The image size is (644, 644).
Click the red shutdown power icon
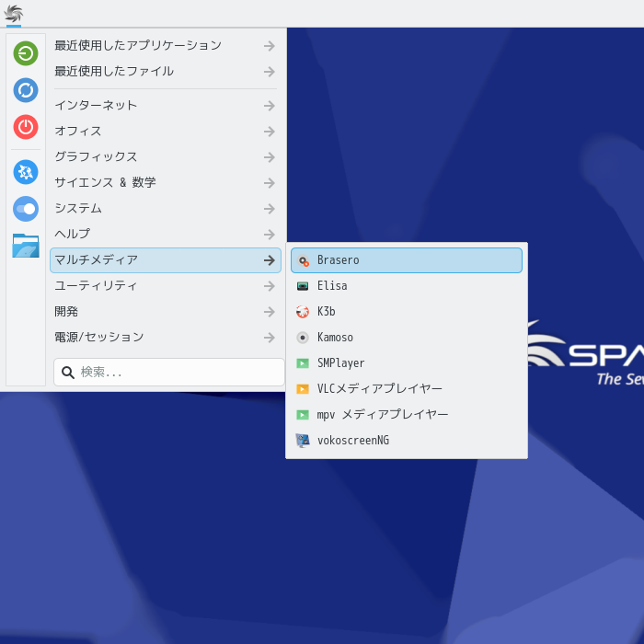point(26,127)
